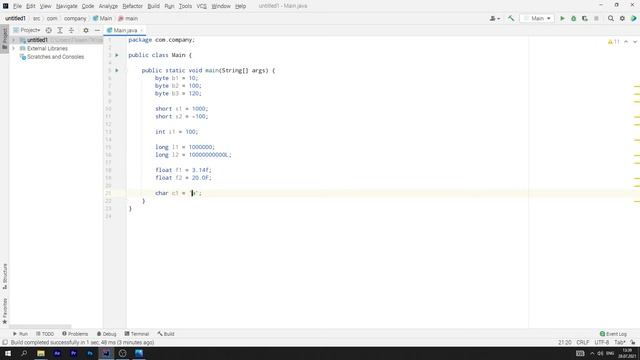This screenshot has height=360, width=640.
Task: Click untitled1 breadcrumb in navigation bar
Action: click(x=16, y=18)
